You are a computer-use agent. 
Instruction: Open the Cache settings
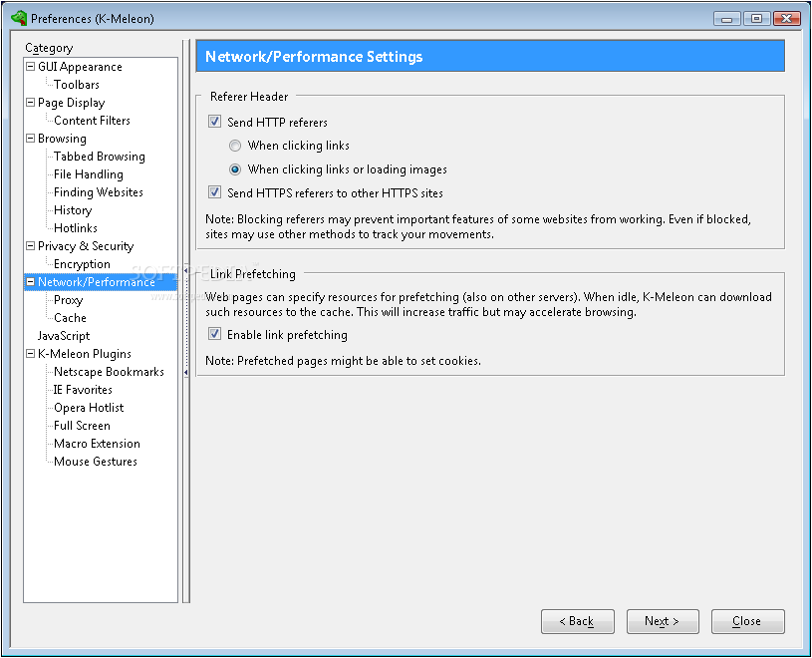click(x=70, y=318)
